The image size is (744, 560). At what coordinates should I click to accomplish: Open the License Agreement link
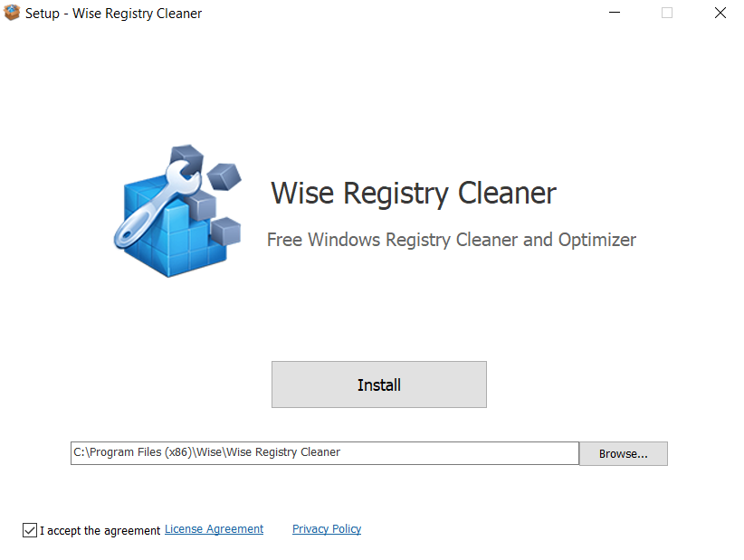pos(214,528)
